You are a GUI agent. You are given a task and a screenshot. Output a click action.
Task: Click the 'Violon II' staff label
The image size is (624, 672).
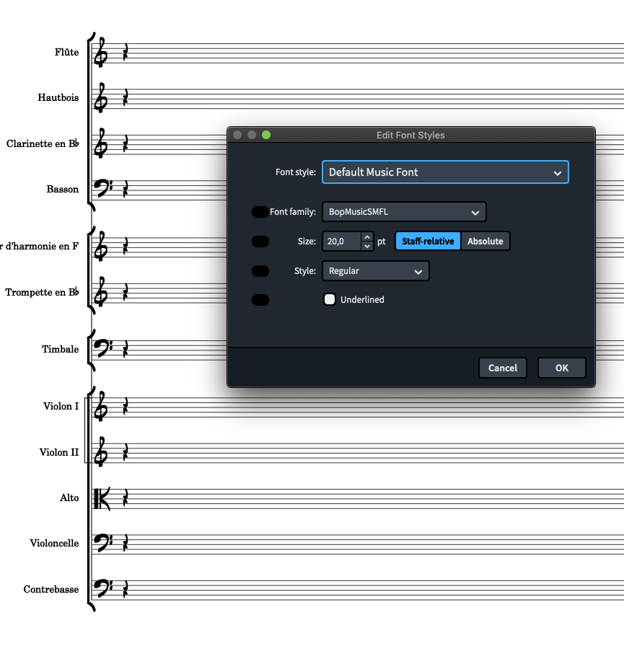(59, 453)
